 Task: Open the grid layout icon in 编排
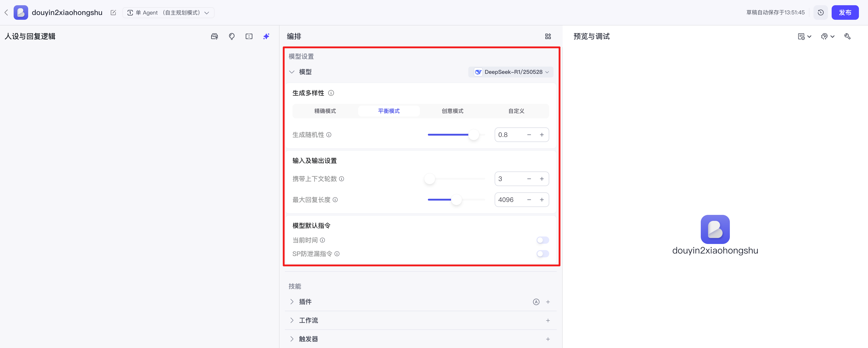(x=548, y=36)
